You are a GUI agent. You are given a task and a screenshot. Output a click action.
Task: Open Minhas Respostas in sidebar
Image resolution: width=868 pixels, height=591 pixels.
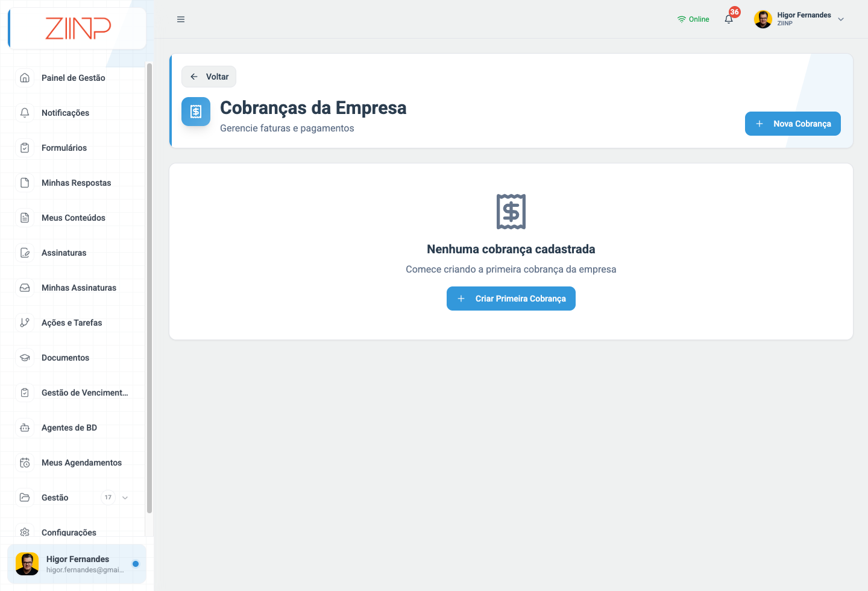(x=75, y=183)
